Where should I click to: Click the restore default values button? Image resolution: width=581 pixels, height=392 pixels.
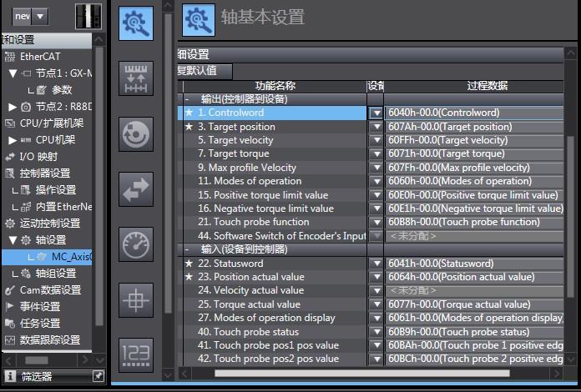(205, 71)
